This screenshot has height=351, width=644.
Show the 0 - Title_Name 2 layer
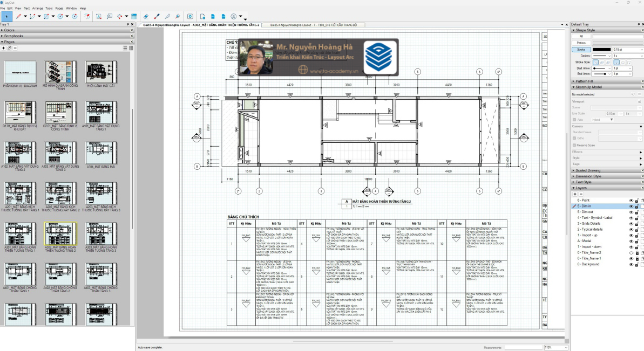point(631,252)
